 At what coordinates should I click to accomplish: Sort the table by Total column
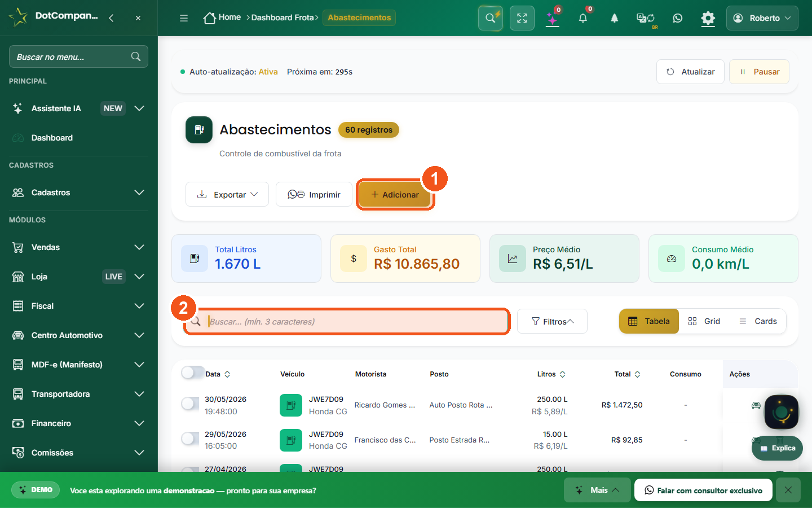coord(628,374)
